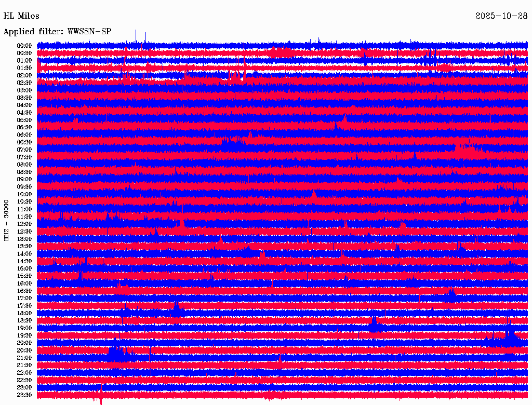Select the 11:30 time label
This screenshot has width=532, height=405.
24,217
